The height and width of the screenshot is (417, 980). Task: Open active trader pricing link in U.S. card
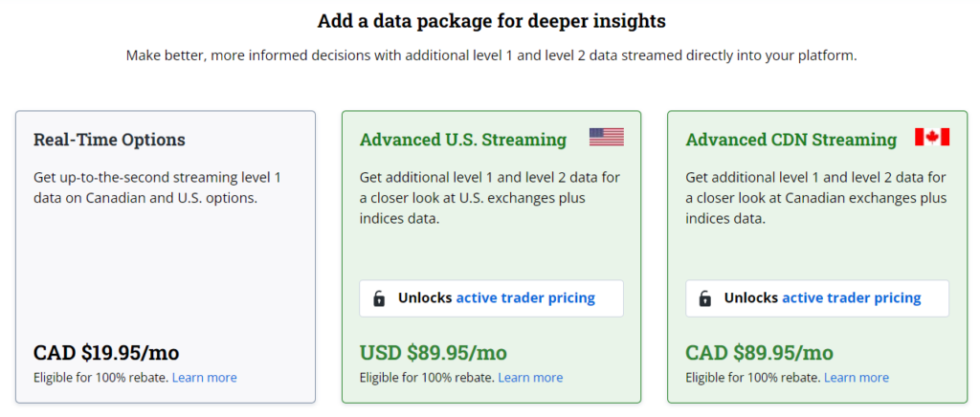pos(525,298)
